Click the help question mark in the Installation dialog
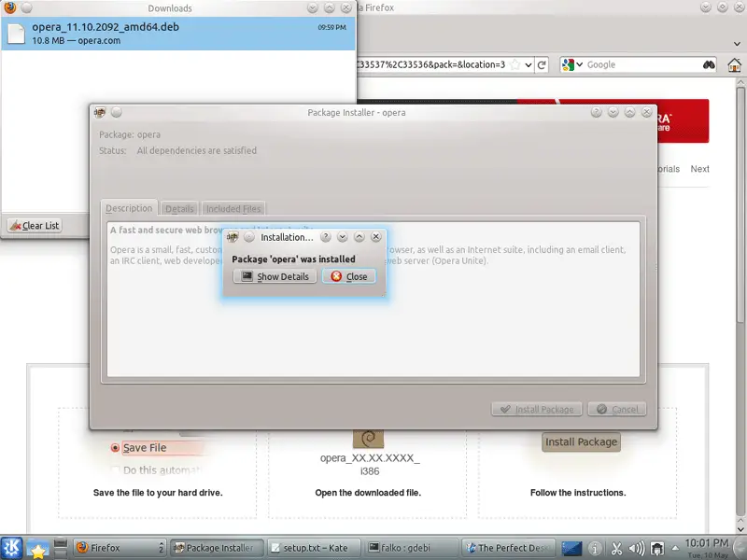 325,237
